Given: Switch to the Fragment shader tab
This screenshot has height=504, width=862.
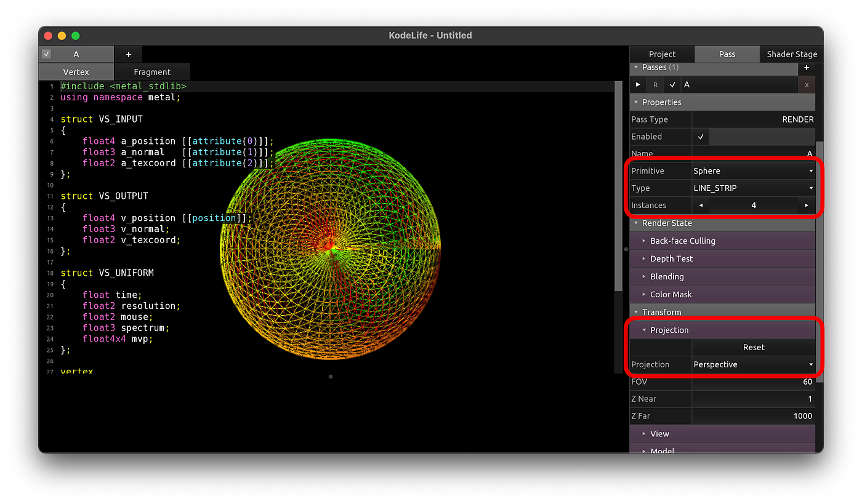Looking at the screenshot, I should (152, 71).
